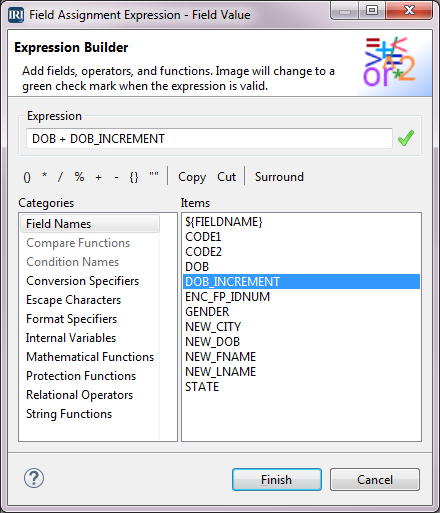This screenshot has width=440, height=513.
Task: Insert the plus operator
Action: 98,177
